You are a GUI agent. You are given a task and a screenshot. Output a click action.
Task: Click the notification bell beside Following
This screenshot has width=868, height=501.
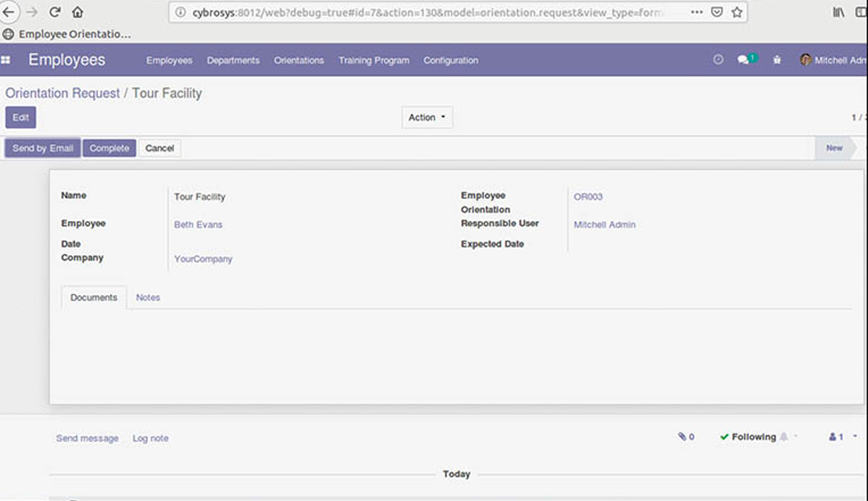pos(784,437)
